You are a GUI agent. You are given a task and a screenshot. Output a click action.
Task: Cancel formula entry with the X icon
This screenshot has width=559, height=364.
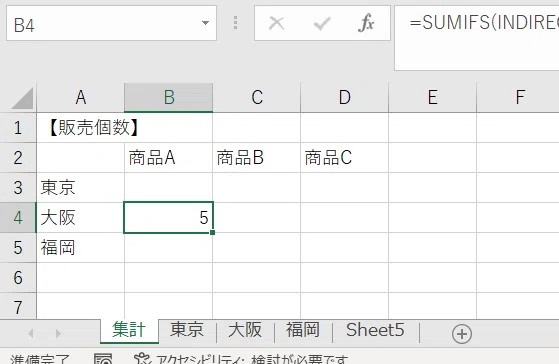click(x=276, y=24)
